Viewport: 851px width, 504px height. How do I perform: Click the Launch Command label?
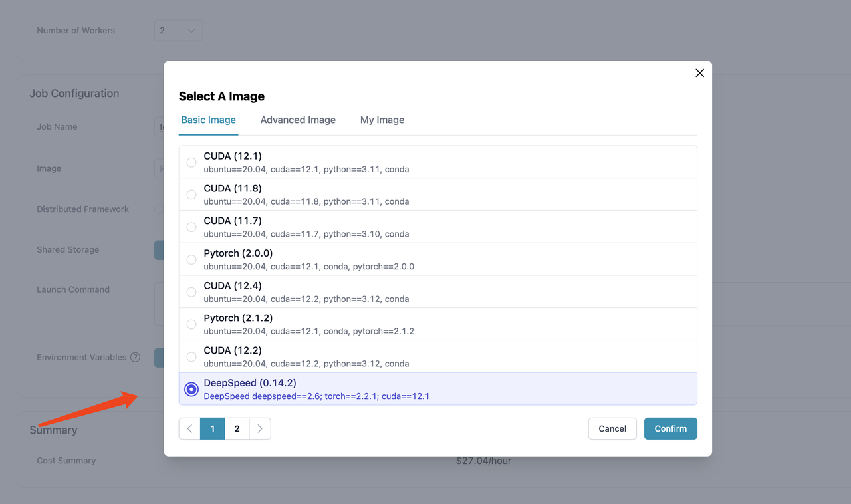tap(73, 289)
